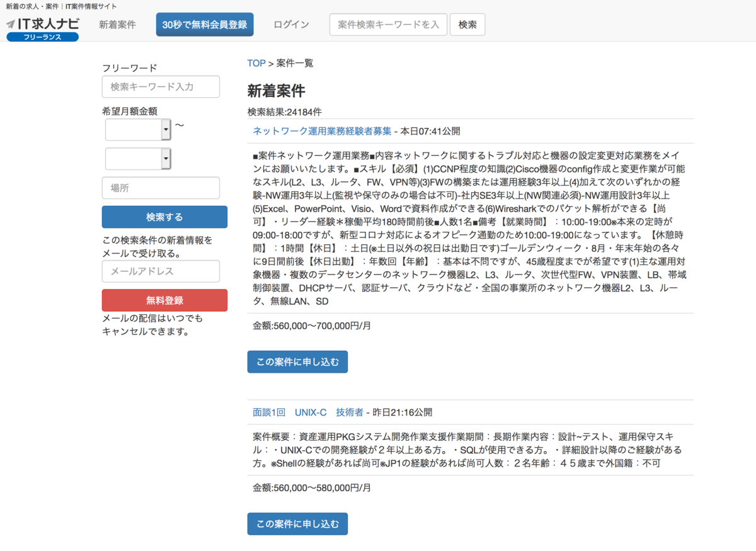The image size is (756, 551).
Task: Expand the minimum 希望月額金額 dropdown
Action: point(138,130)
